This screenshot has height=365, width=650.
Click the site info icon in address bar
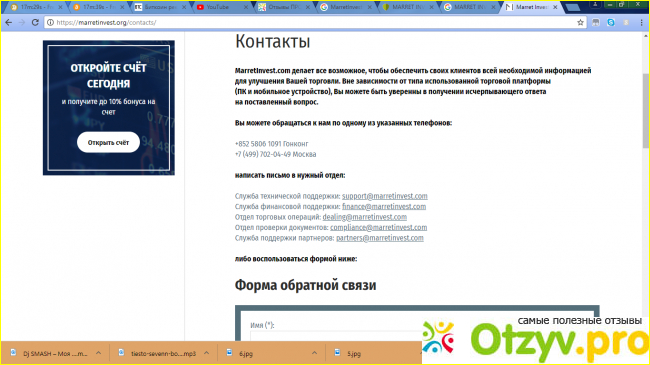pos(50,22)
